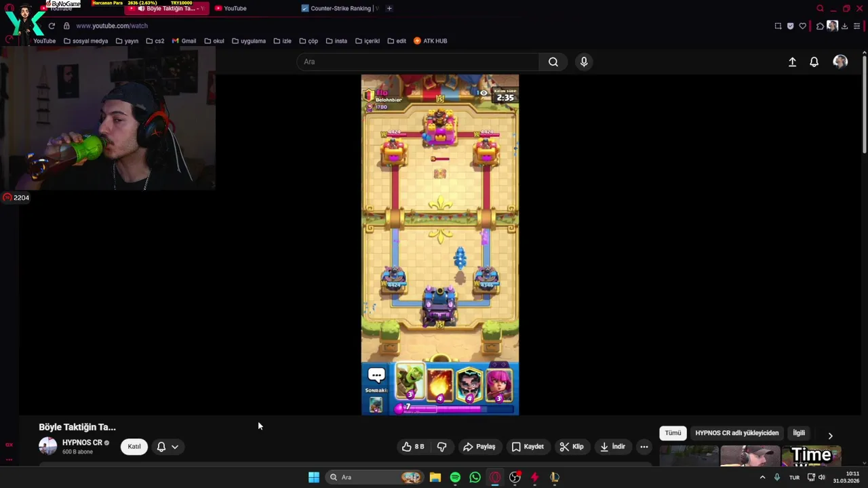This screenshot has height=488, width=868.
Task: Open OBS Studio from the taskbar
Action: click(x=515, y=477)
